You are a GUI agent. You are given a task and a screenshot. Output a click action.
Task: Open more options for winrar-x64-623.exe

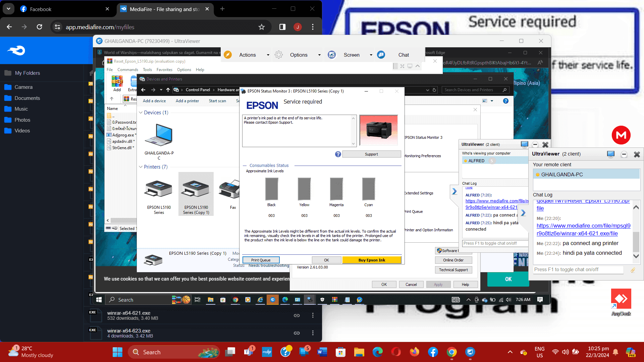(313, 333)
